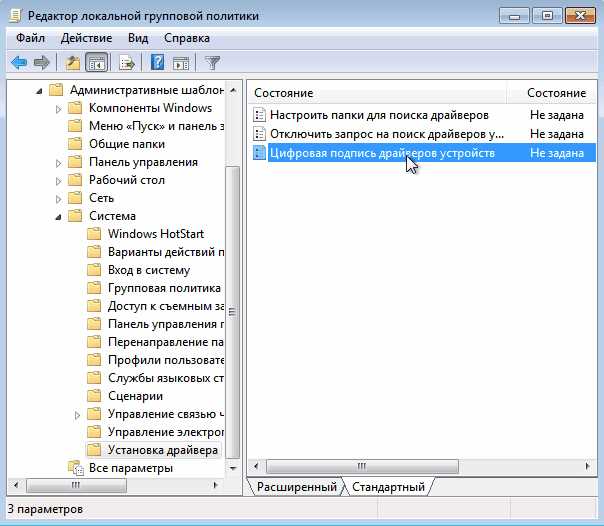
Task: Select Групповая политика in the tree
Action: click(x=164, y=288)
